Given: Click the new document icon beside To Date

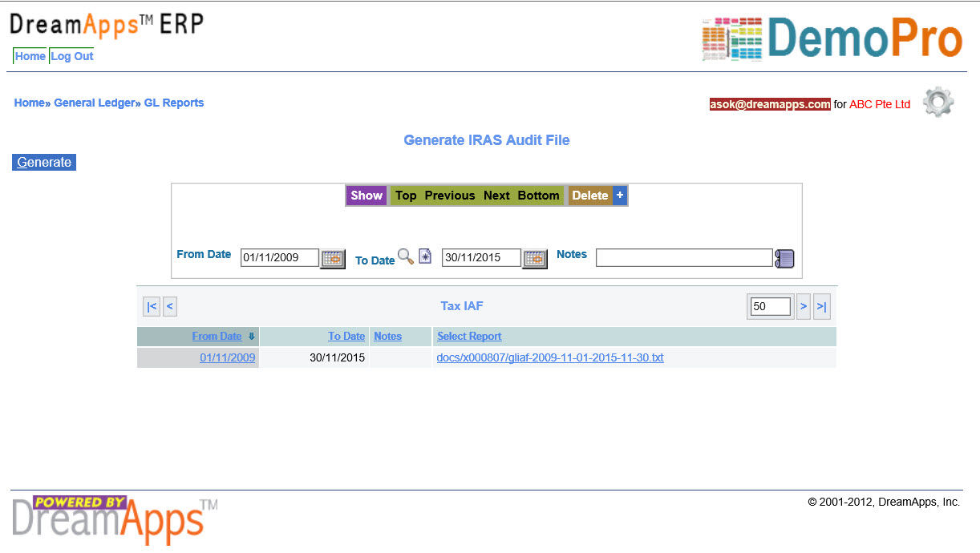Looking at the screenshot, I should 425,256.
